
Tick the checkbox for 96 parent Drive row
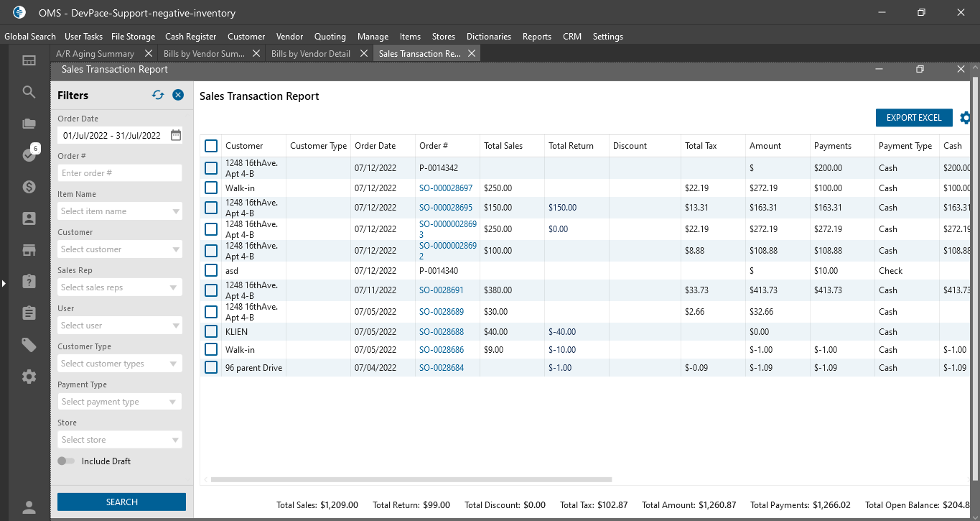coord(211,367)
